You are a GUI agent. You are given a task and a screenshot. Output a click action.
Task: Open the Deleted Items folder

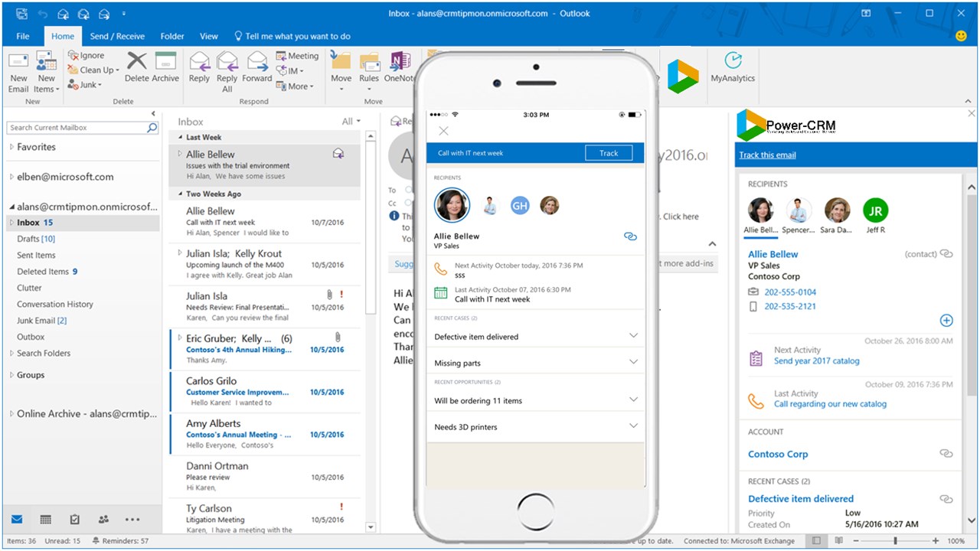click(x=47, y=272)
